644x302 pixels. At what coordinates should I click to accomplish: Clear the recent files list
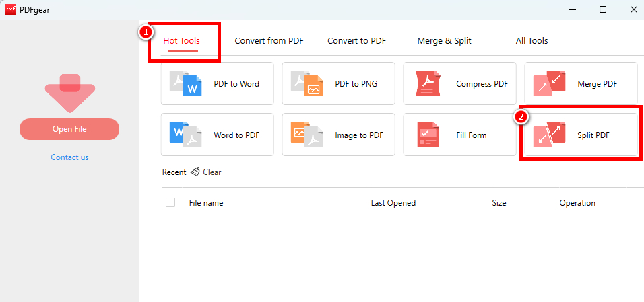pyautogui.click(x=212, y=172)
